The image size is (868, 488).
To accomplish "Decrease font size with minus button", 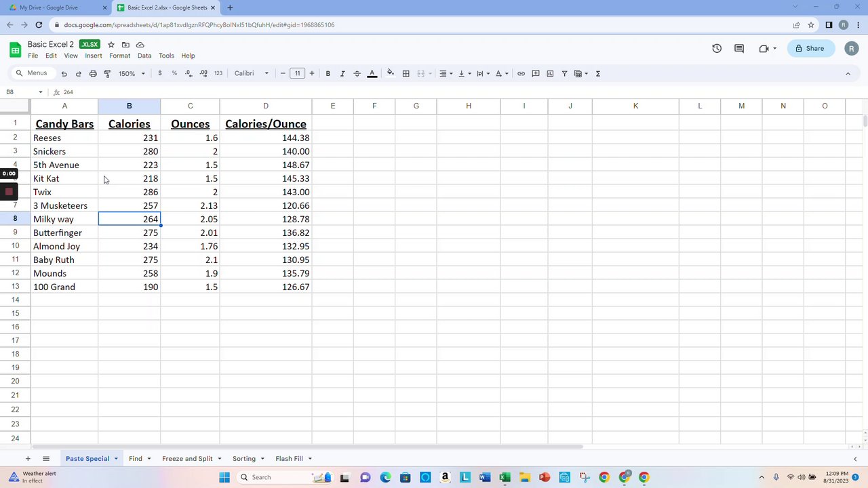I will click(283, 73).
